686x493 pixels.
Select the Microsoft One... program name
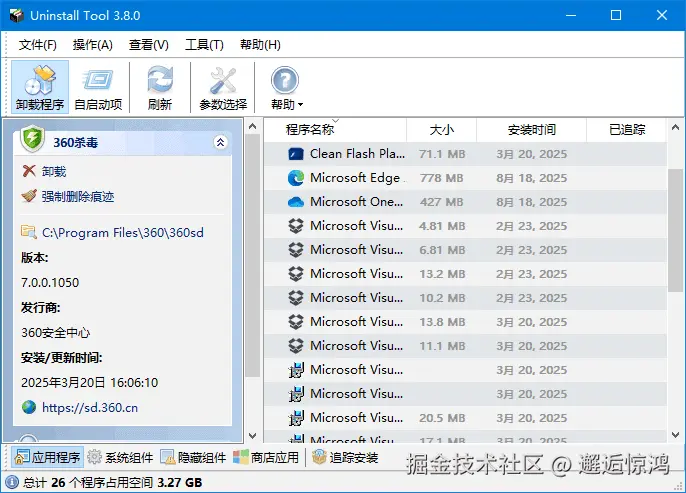point(357,202)
